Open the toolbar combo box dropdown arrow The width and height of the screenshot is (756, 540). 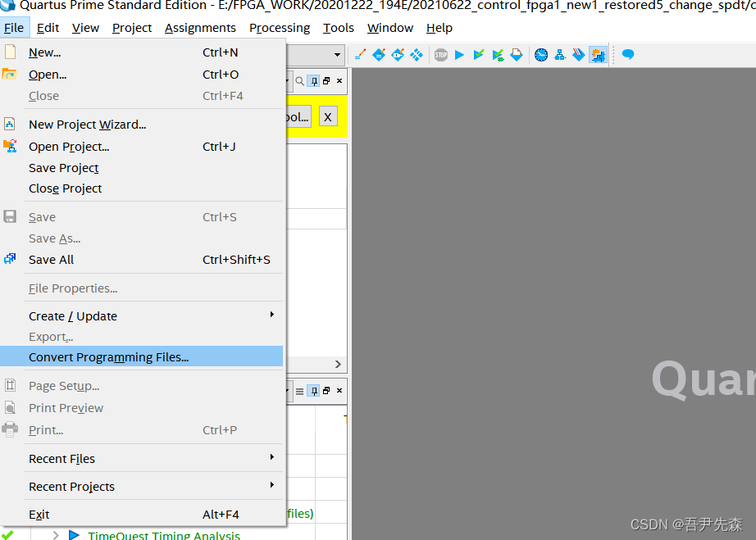click(x=337, y=54)
